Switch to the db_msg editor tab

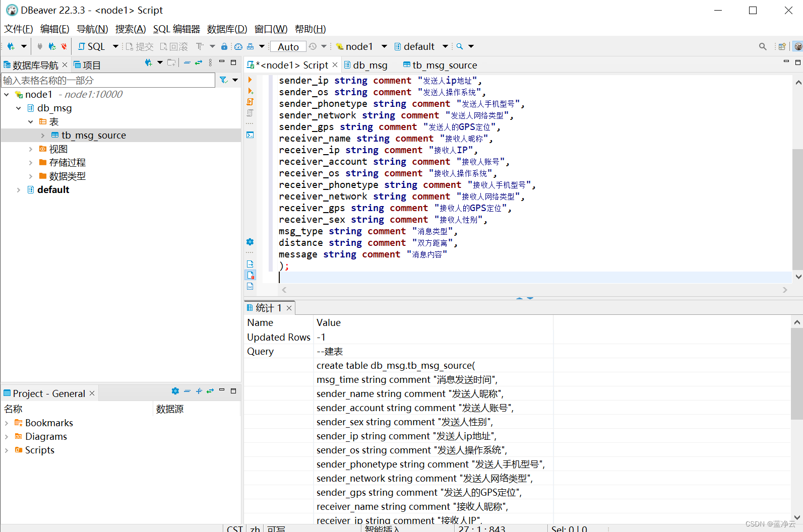point(366,65)
